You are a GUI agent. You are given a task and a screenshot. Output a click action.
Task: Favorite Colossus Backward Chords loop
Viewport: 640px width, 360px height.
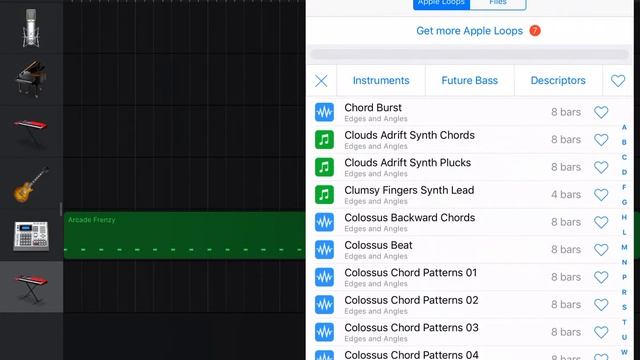click(601, 222)
